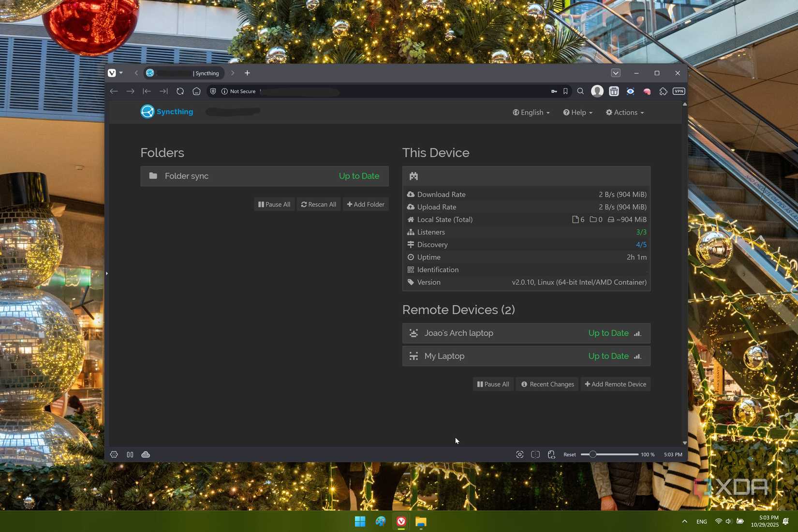Select the Syncthing browser tab
The width and height of the screenshot is (798, 532).
click(184, 73)
